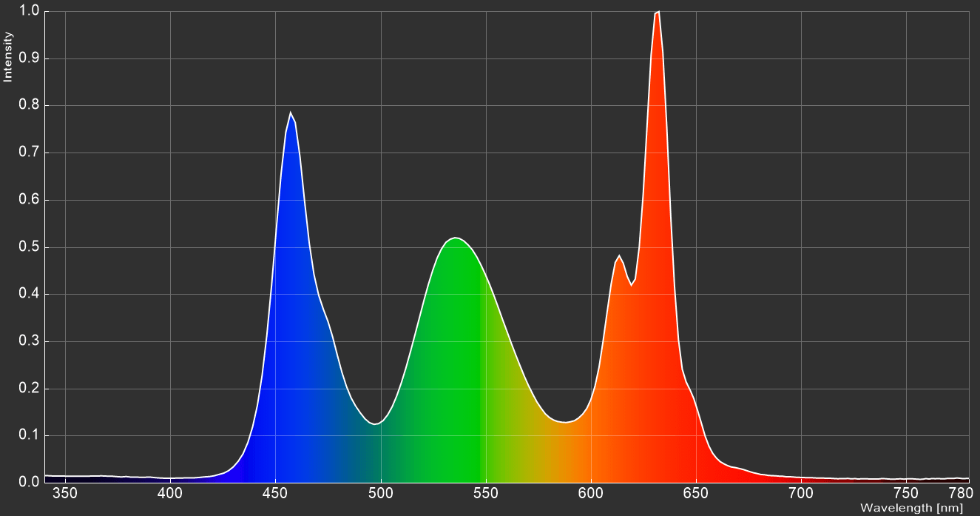
Task: Click the 0.6 intensity tick label
Action: coord(30,200)
